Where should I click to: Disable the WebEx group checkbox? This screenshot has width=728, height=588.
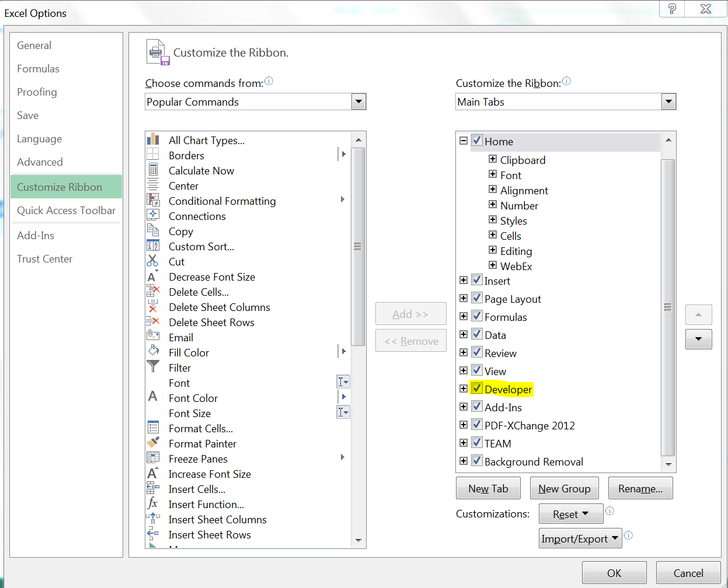point(492,266)
